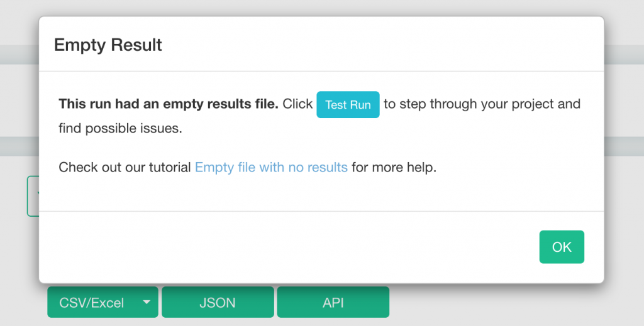The image size is (644, 326).
Task: Click the Test Run button
Action: click(348, 105)
